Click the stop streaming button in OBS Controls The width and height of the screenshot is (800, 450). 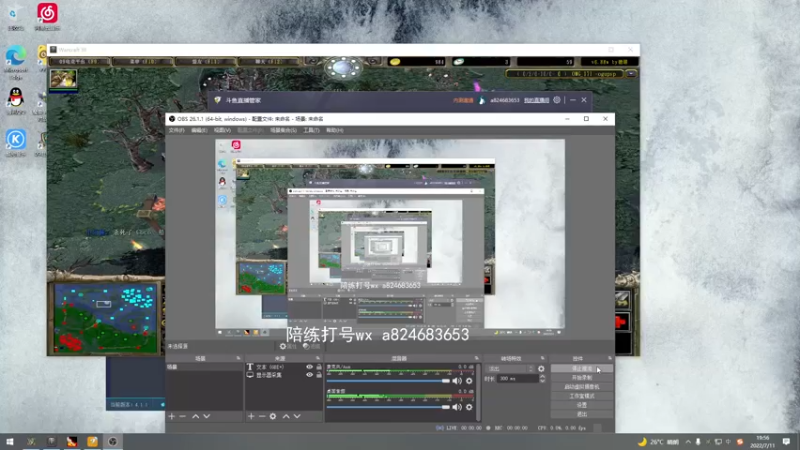point(582,368)
